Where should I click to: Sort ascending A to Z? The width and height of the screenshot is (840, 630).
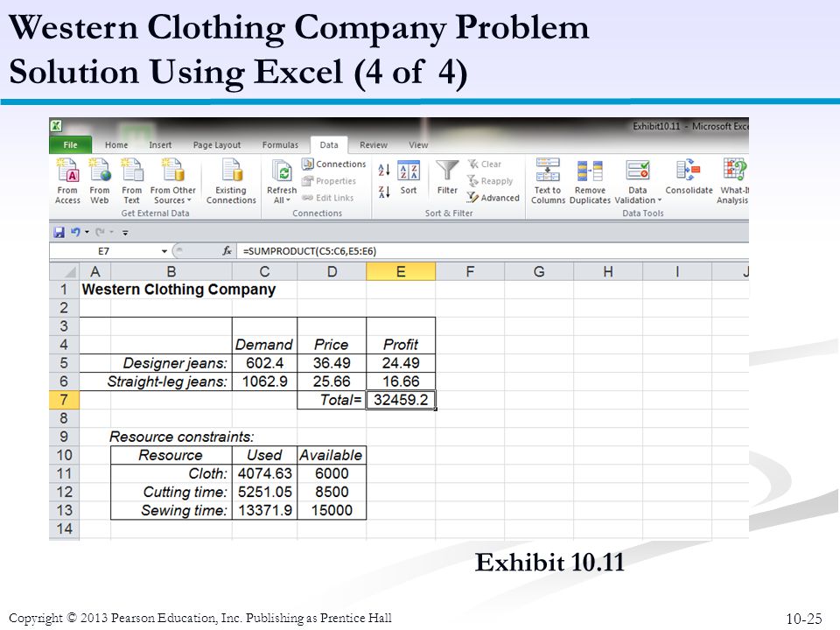click(384, 171)
